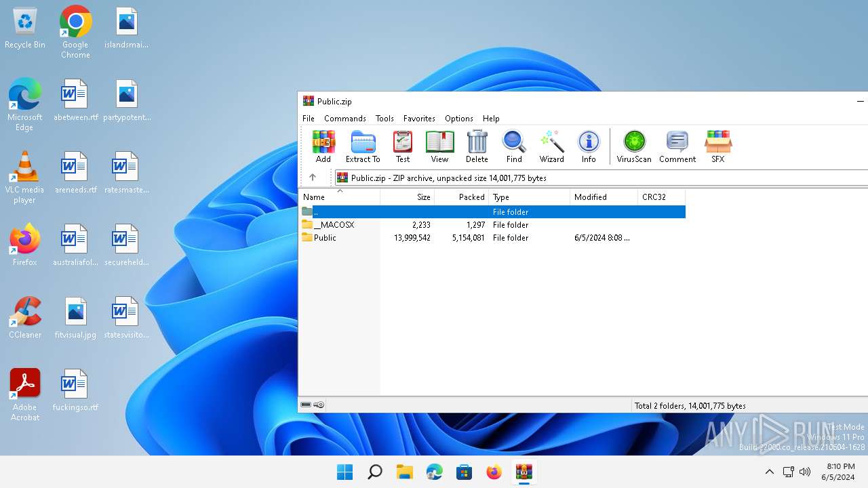This screenshot has height=488, width=868.
Task: Run VirusScan on the archive
Action: (634, 146)
